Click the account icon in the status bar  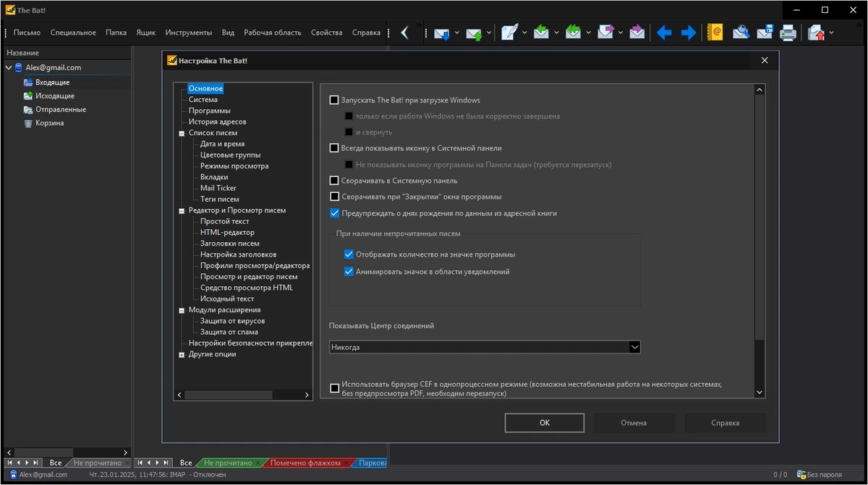point(13,475)
